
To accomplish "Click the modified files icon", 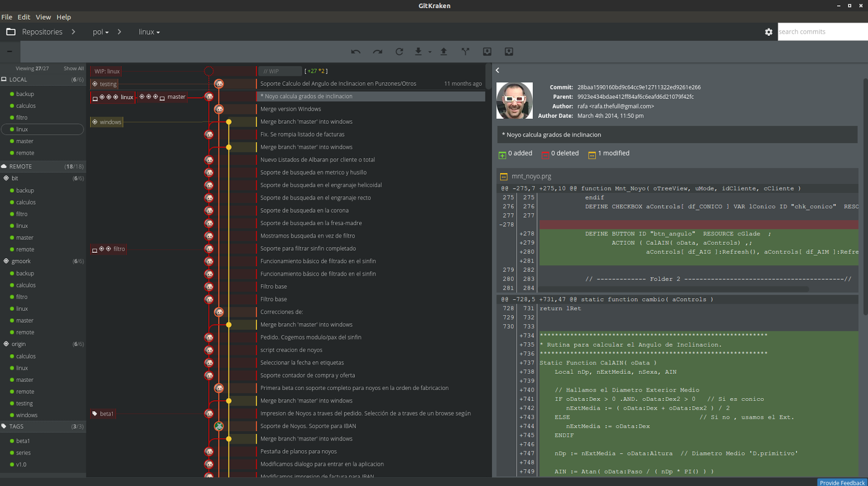I will (592, 155).
